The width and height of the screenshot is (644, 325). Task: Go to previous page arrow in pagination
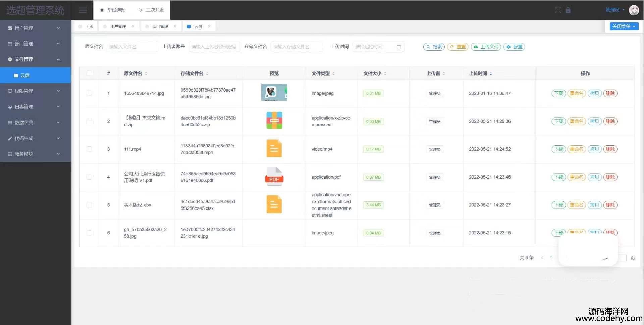[542, 258]
